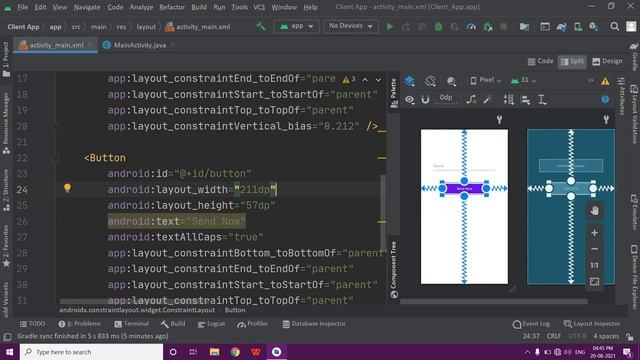640x360 pixels.
Task: Open the Pixel device dropdown
Action: [x=486, y=80]
